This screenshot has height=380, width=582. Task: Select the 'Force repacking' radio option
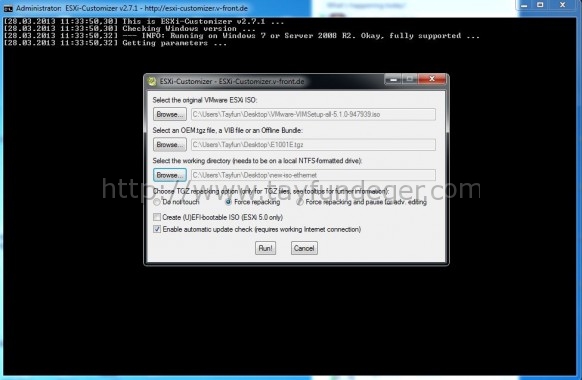coord(228,202)
